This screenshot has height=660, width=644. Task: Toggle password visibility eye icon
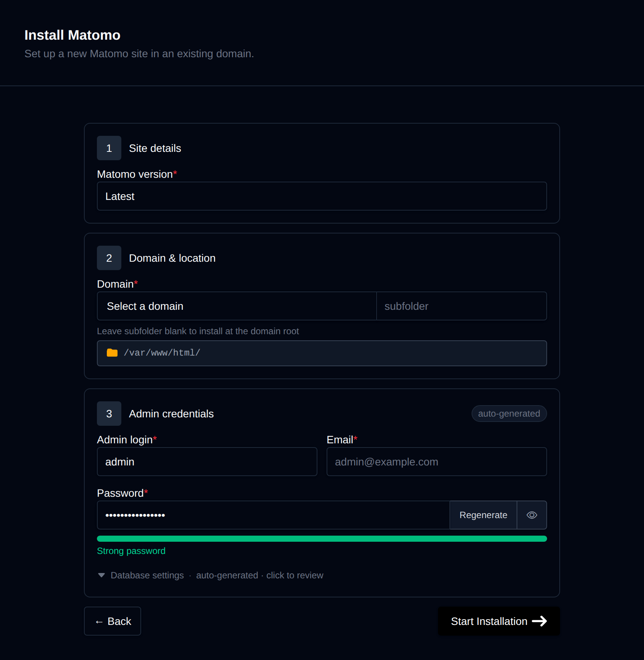(532, 515)
